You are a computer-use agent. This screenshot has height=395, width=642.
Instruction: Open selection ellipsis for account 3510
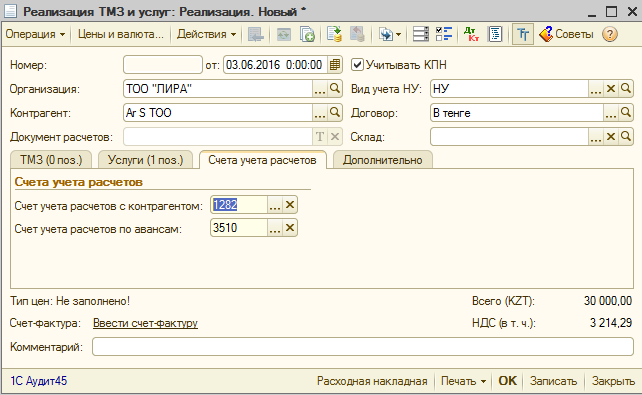[x=275, y=228]
